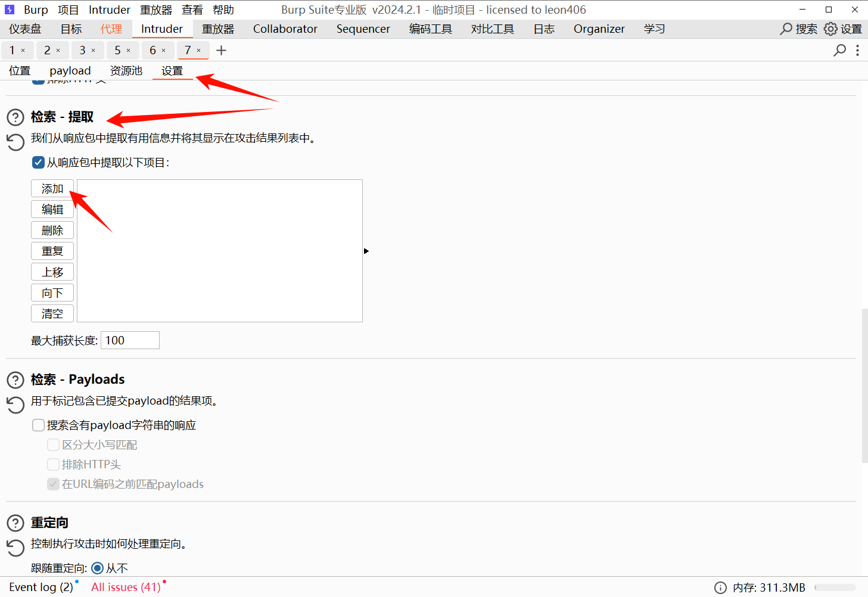Open the 查看 menu
Image resolution: width=868 pixels, height=597 pixels.
(x=192, y=10)
